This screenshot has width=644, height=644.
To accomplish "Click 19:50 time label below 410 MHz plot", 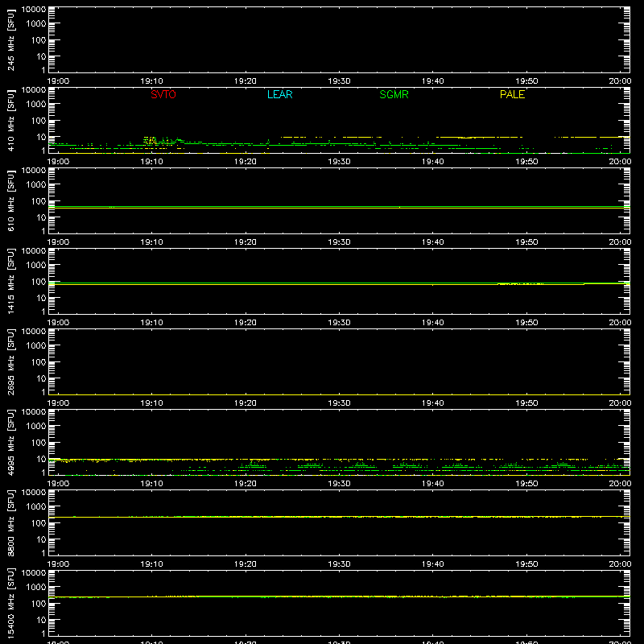I will (x=526, y=162).
